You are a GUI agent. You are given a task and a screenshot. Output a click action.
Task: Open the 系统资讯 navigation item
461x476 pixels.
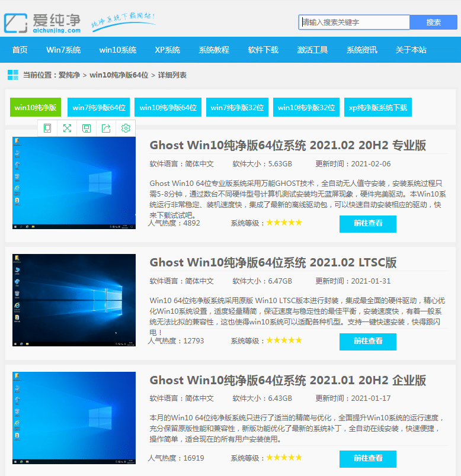(361, 50)
